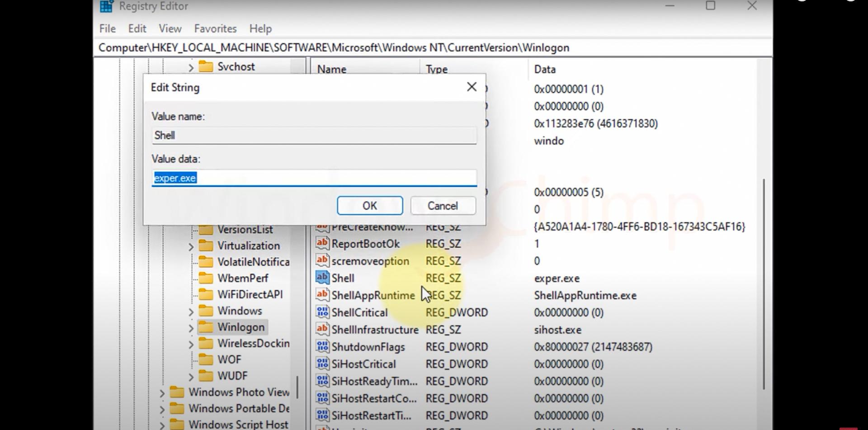Click the sihost.exe data cell

557,330
